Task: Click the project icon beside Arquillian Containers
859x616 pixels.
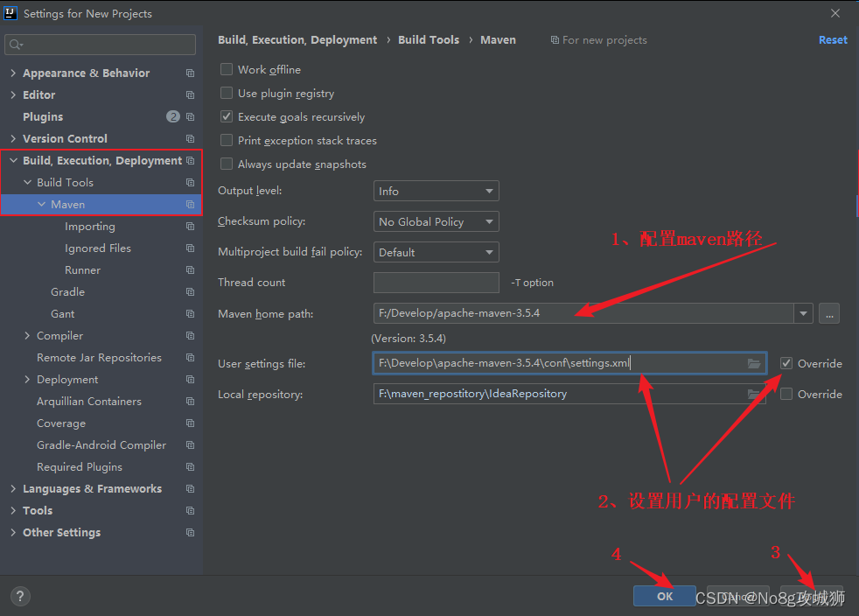Action: 190,401
